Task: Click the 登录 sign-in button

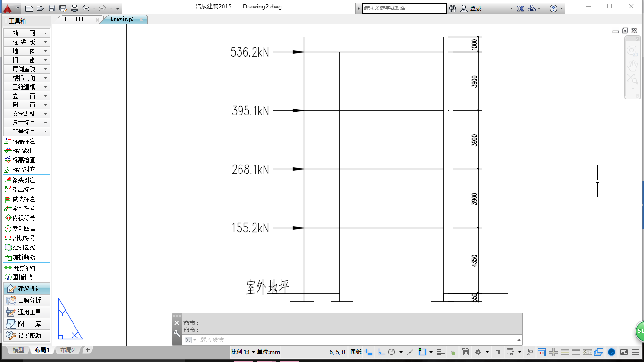Action: tap(471, 8)
